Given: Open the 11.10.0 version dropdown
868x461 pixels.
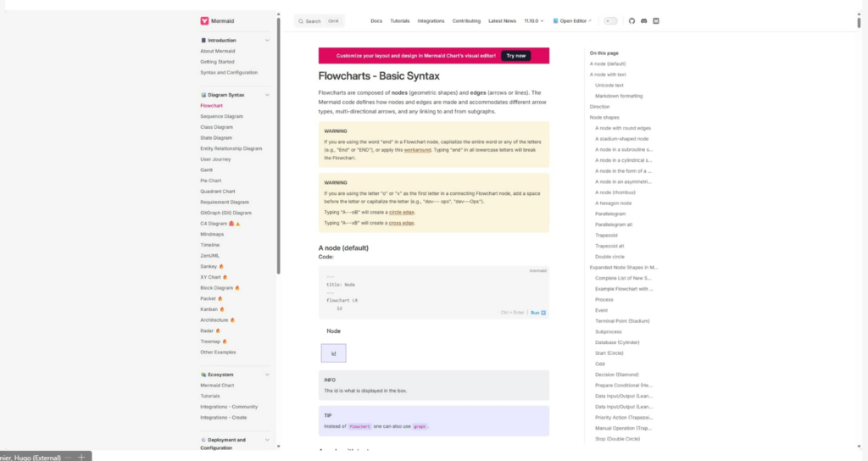Looking at the screenshot, I should coord(534,21).
